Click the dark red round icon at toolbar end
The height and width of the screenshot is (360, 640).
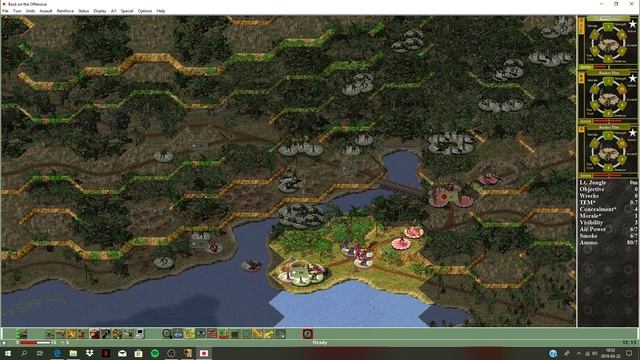tap(308, 334)
